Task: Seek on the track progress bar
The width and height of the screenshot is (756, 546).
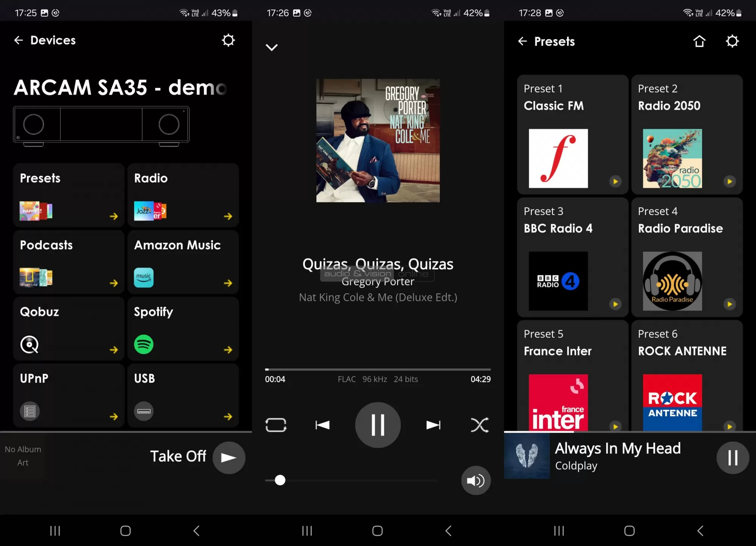Action: [x=378, y=369]
